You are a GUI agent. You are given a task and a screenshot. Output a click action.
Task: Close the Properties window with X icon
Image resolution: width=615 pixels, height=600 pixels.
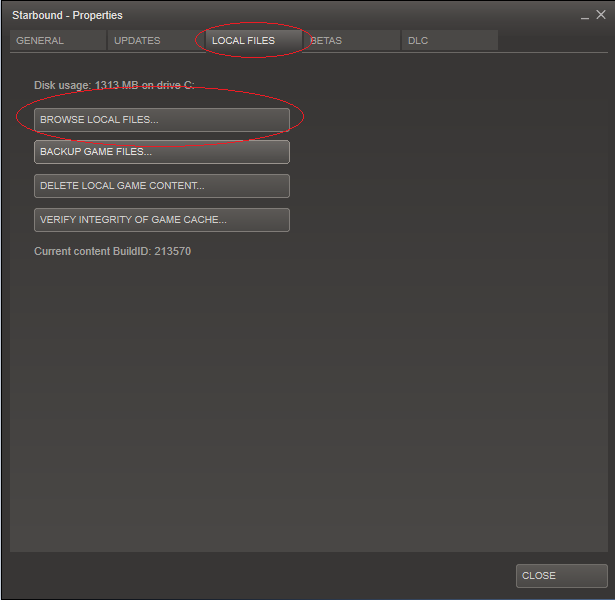601,15
